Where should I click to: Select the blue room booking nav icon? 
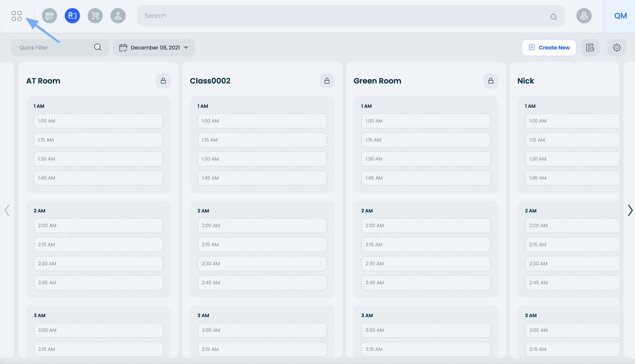[72, 16]
